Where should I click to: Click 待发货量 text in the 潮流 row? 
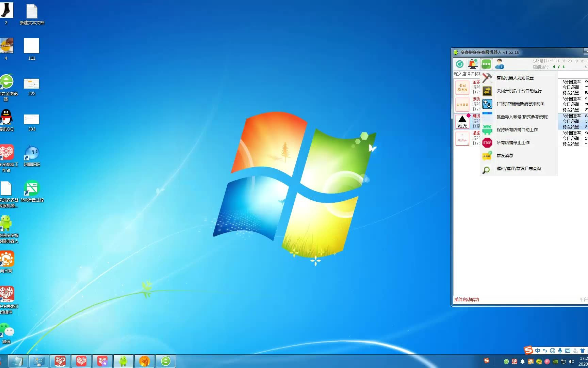point(571,127)
